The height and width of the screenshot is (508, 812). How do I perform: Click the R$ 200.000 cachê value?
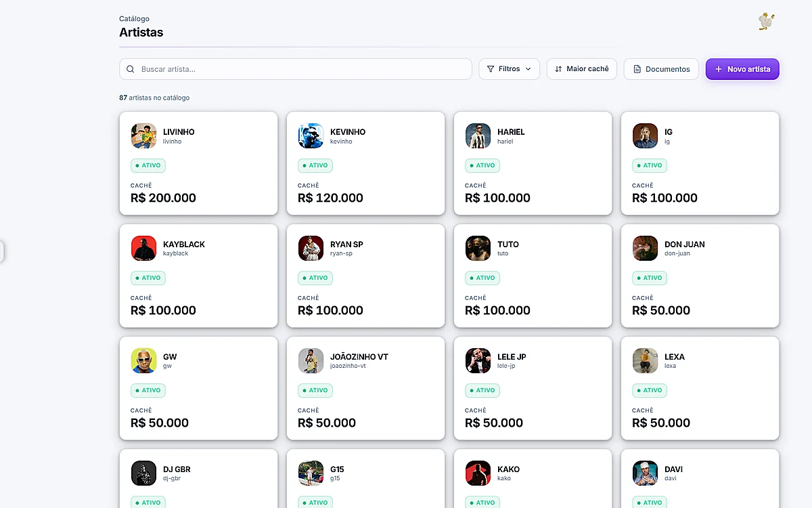point(163,198)
